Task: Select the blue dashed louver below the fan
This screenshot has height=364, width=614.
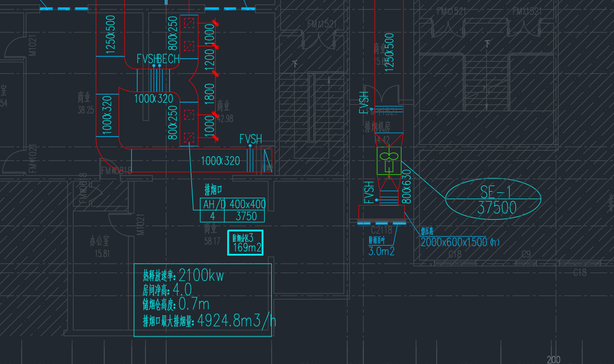Action: [381, 223]
